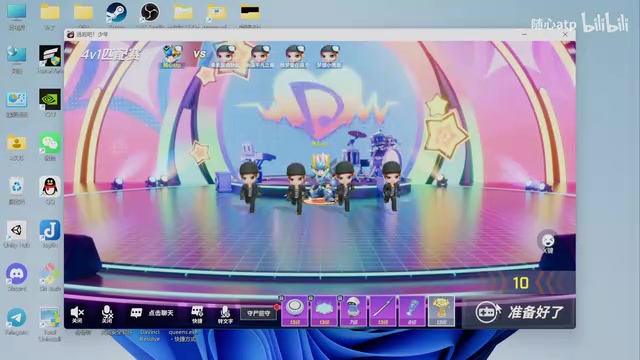
Task: Select the cloud item slot
Action: coord(324,311)
